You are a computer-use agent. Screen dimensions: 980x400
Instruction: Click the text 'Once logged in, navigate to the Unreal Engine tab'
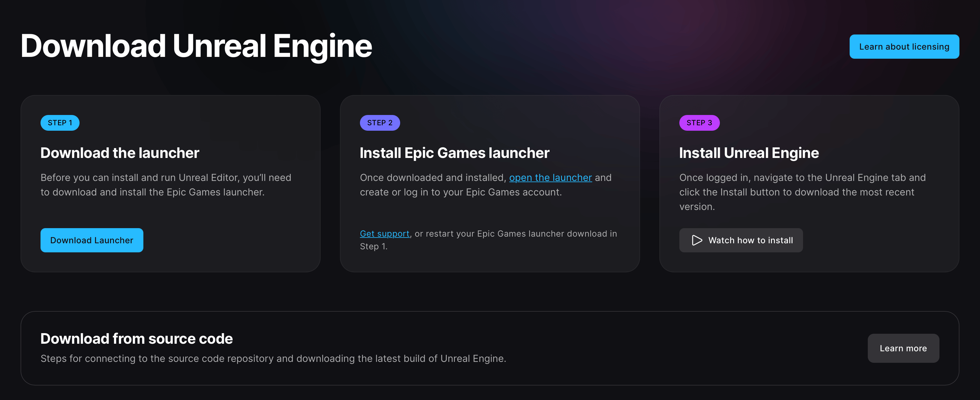[x=792, y=178]
